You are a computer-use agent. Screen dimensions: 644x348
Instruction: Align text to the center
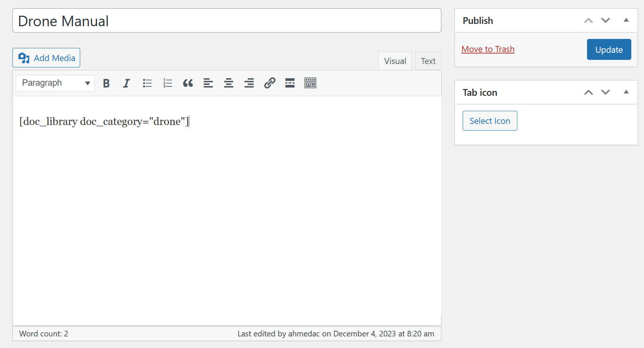click(x=229, y=83)
